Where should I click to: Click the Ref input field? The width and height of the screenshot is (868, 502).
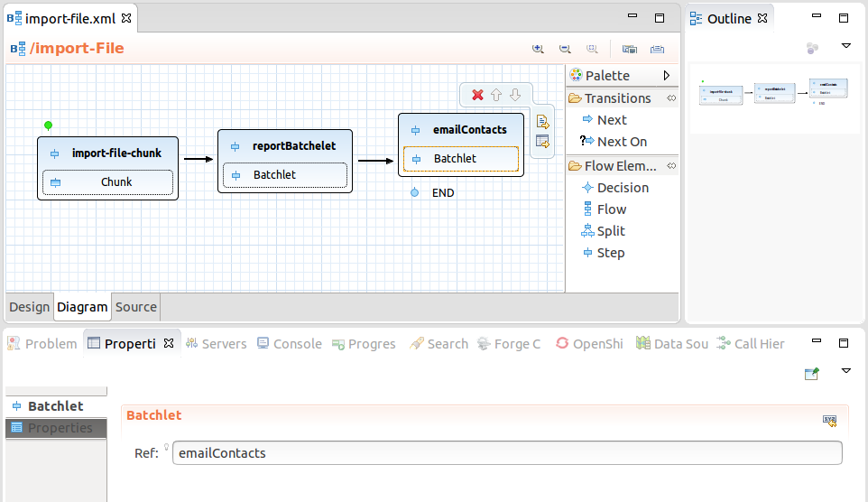click(x=505, y=453)
